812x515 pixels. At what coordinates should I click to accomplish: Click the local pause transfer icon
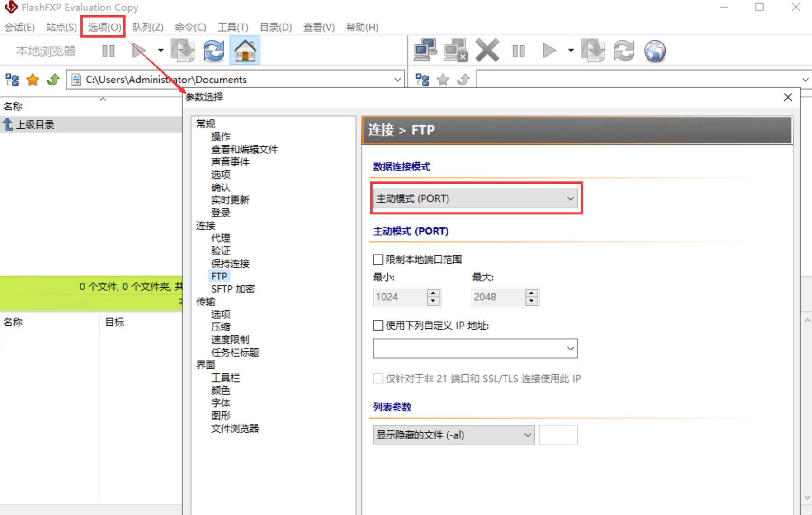(109, 51)
